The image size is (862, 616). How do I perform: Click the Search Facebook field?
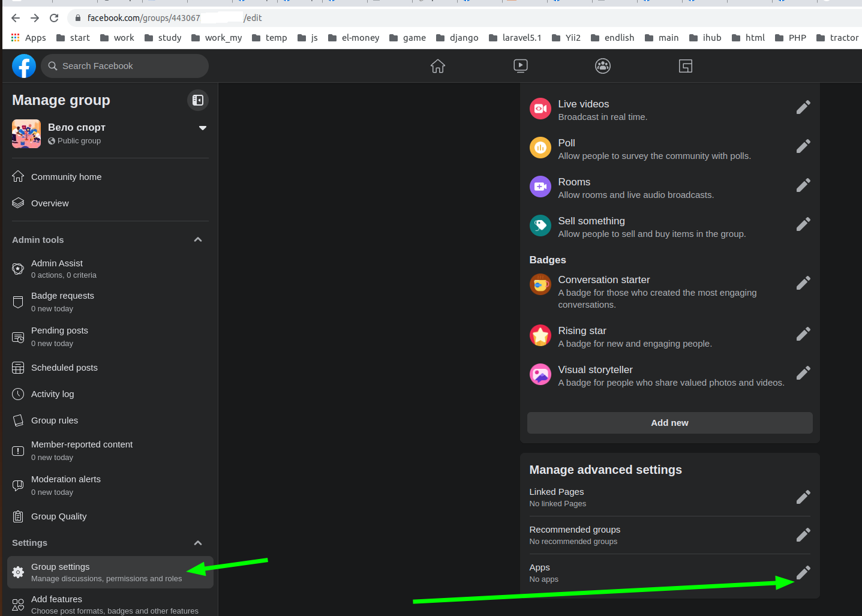tap(125, 66)
